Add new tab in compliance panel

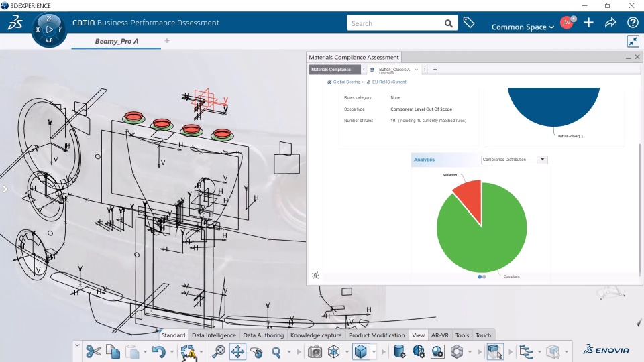click(x=435, y=70)
